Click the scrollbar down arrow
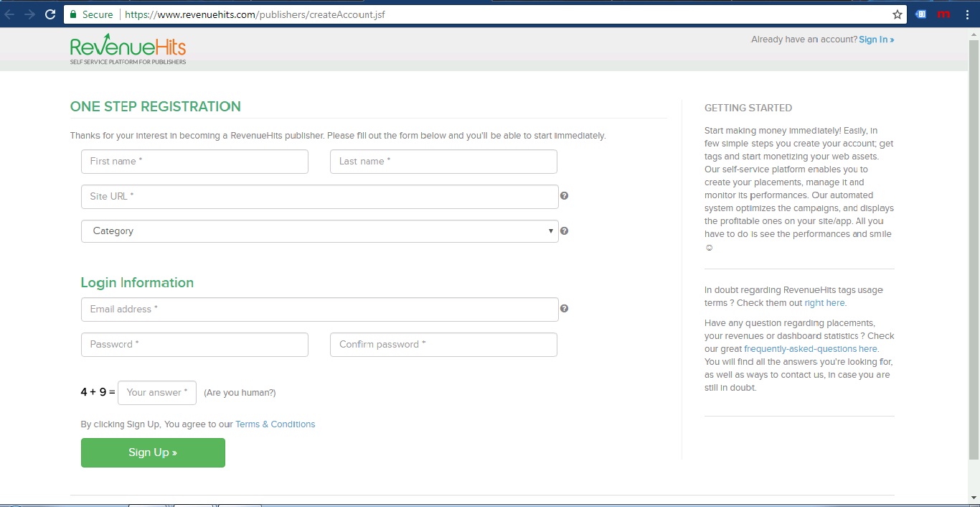Image resolution: width=980 pixels, height=507 pixels. click(974, 498)
